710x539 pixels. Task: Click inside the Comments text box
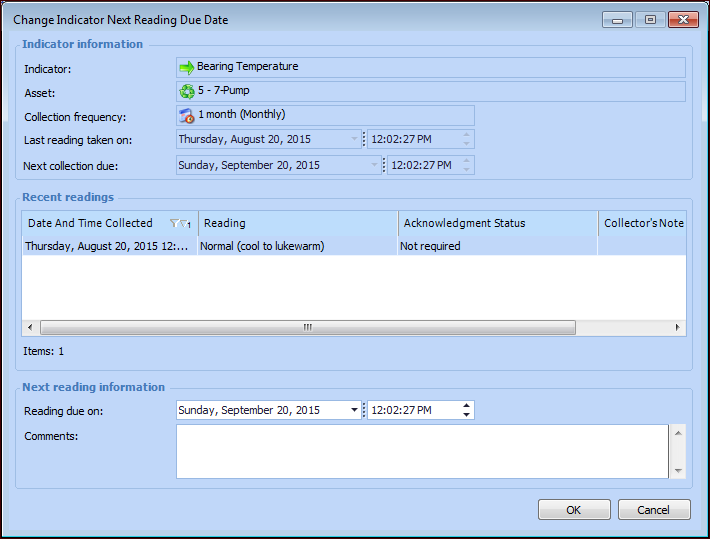point(422,451)
